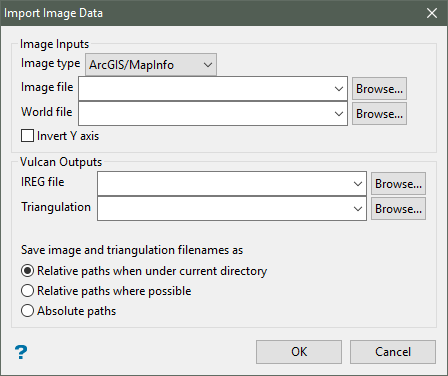Expand the World file dropdown arrow
448x376 pixels.
(339, 114)
